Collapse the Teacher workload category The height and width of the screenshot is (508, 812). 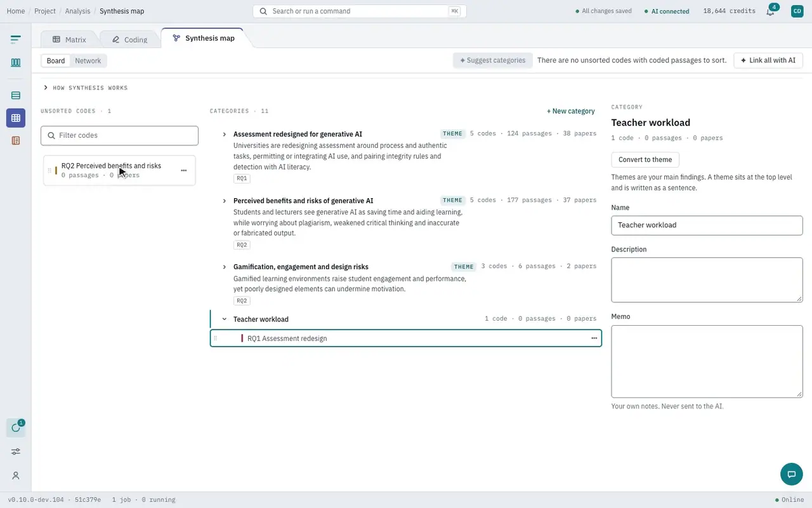(x=224, y=319)
